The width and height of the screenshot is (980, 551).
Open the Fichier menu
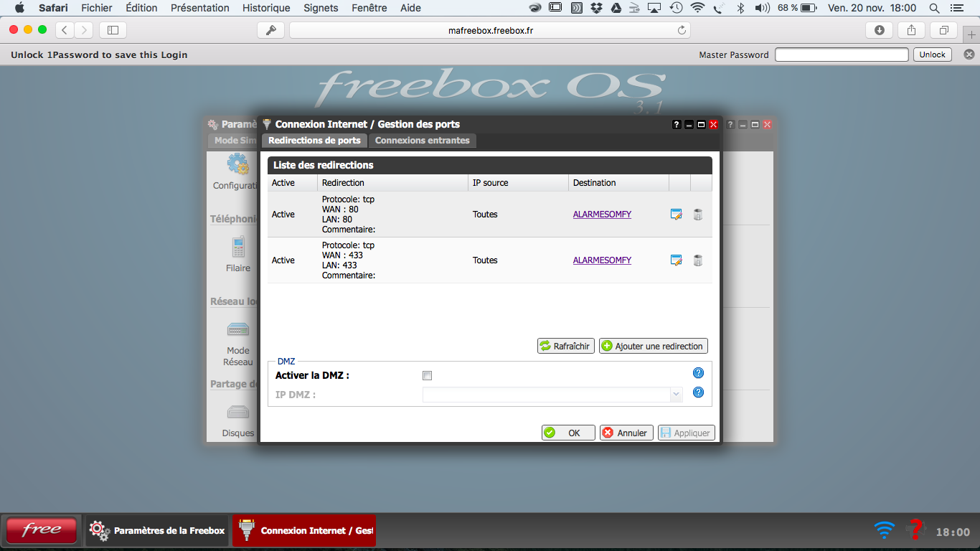tap(97, 8)
